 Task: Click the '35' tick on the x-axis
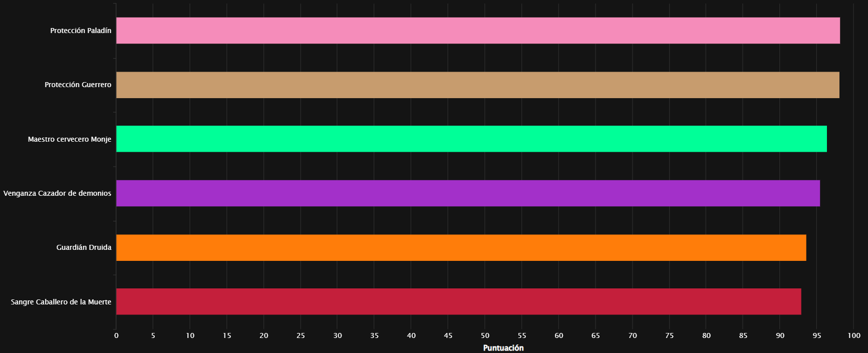(374, 335)
